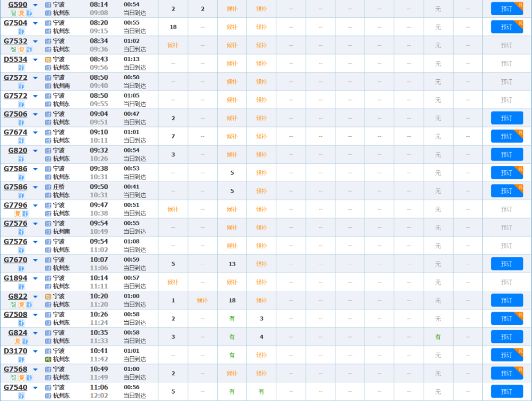Viewport: 532px width, 401px height.
Task: Open the dropdown arrow beside G7532
Action: (x=35, y=41)
